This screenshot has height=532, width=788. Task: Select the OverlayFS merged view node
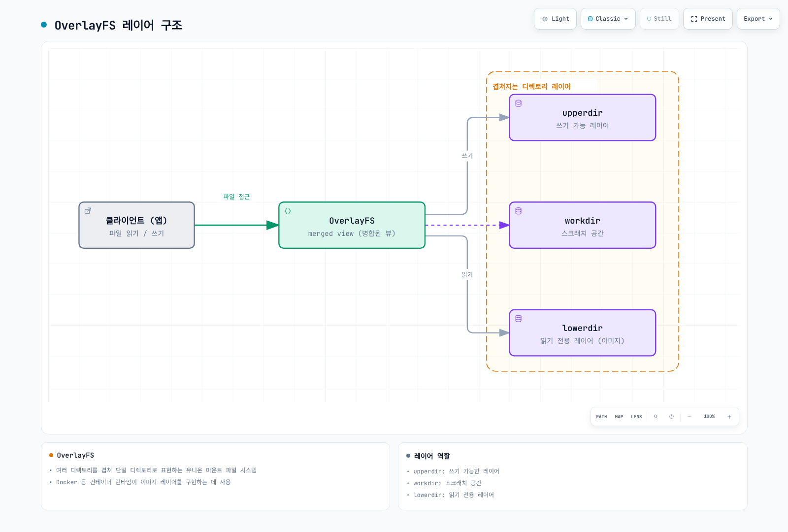pyautogui.click(x=352, y=225)
